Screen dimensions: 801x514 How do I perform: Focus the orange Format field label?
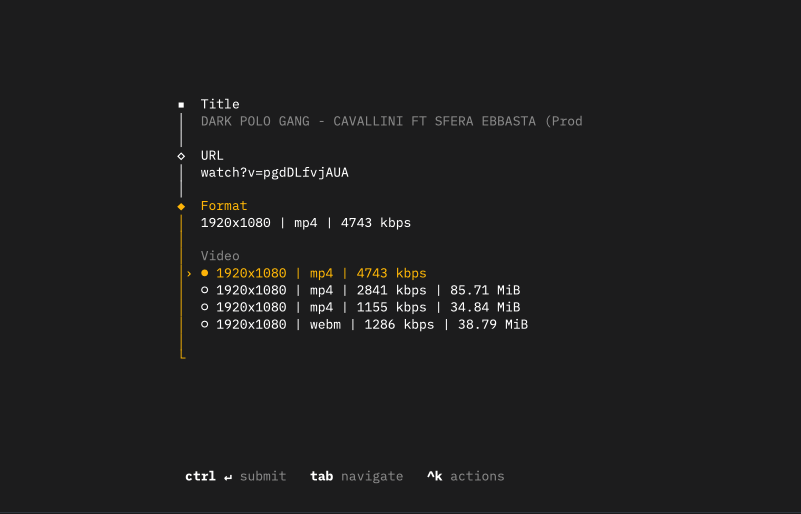pyautogui.click(x=224, y=206)
